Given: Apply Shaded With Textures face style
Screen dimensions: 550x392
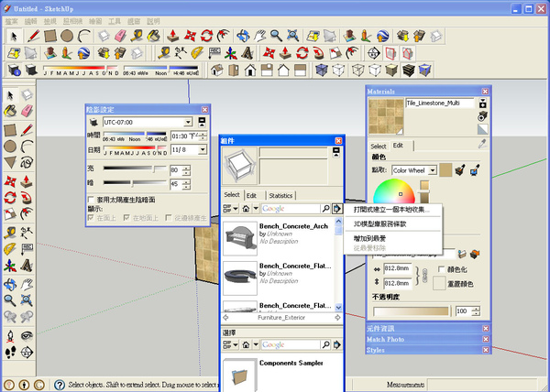Looking at the screenshot, I should (x=408, y=70).
